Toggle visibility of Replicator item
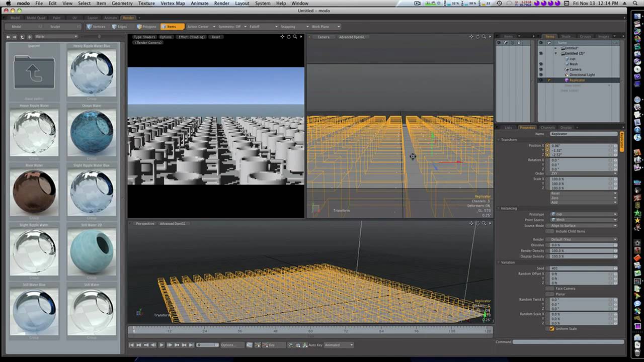Screen dimensions: 644x362 click(541, 80)
